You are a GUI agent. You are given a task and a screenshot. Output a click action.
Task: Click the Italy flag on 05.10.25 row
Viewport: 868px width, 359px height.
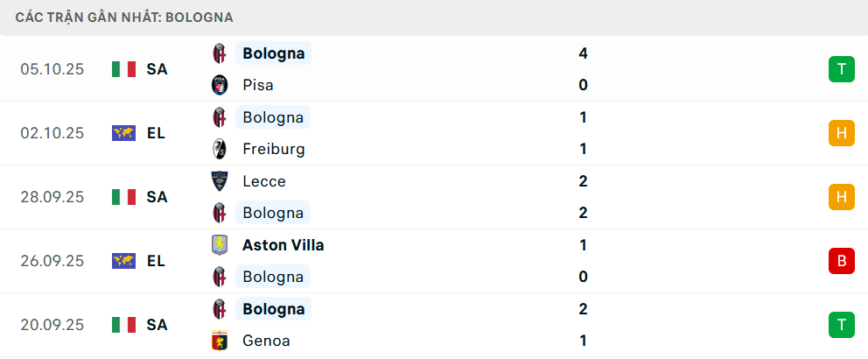[x=124, y=69]
